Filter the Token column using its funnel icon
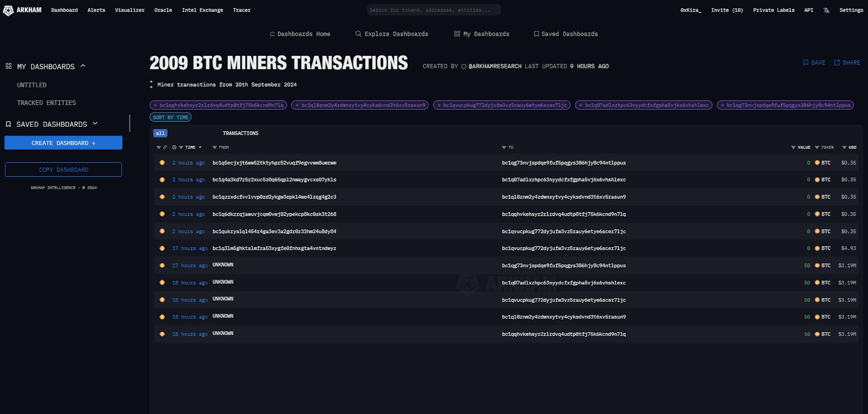Viewport: 868px width, 414px height. [817, 147]
